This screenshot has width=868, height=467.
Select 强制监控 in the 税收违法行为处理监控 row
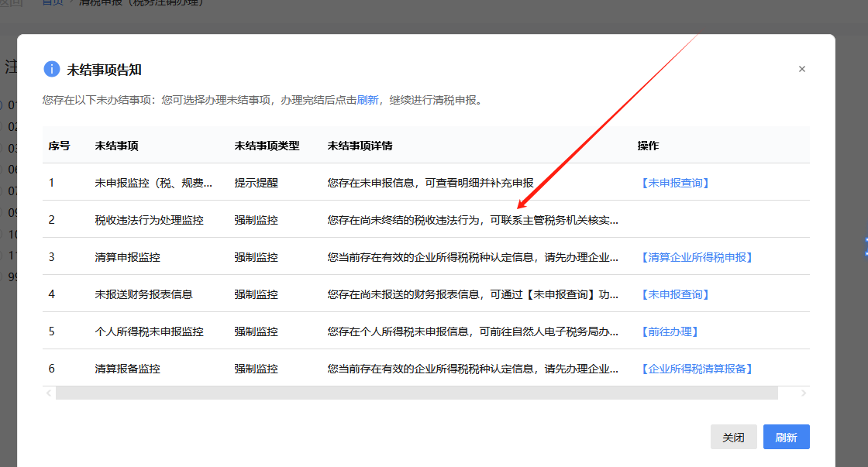click(256, 220)
